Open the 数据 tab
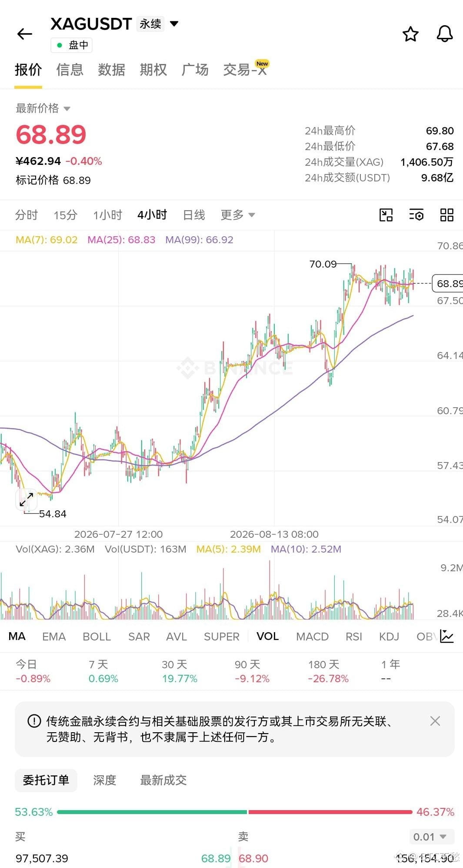The image size is (463, 868). tap(111, 70)
